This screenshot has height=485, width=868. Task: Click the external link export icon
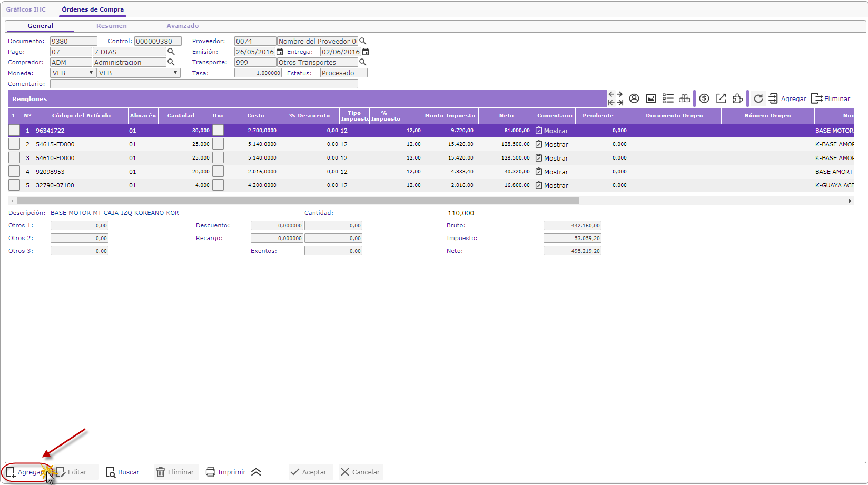click(x=721, y=98)
